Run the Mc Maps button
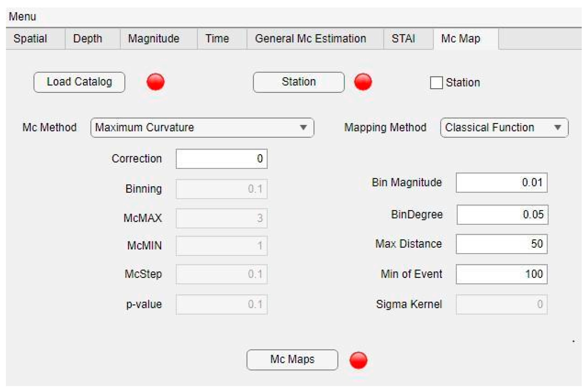 [292, 359]
